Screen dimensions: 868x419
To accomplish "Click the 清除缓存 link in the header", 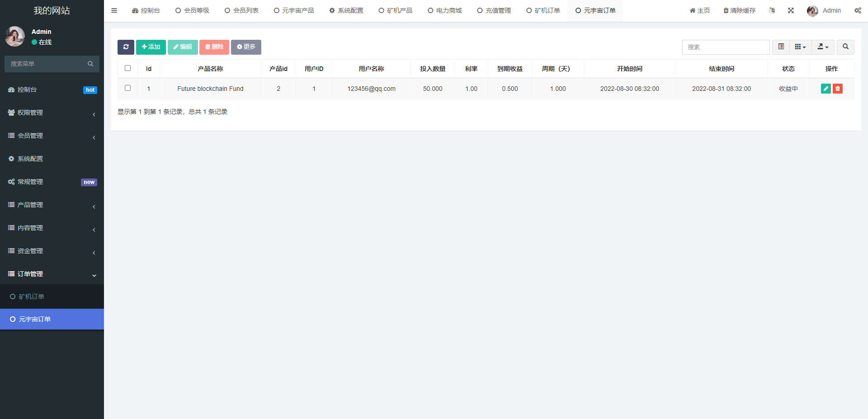I will pyautogui.click(x=739, y=10).
